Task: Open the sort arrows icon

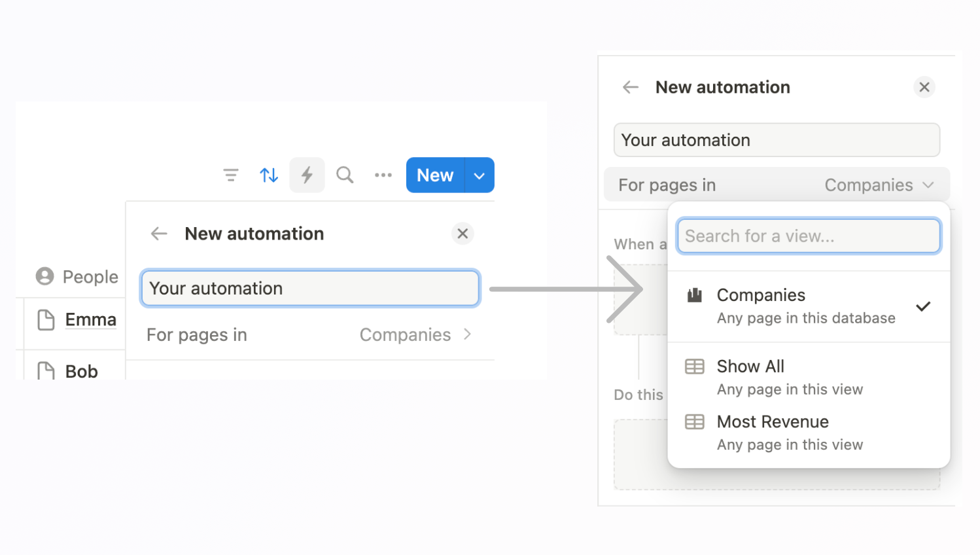Action: 269,175
